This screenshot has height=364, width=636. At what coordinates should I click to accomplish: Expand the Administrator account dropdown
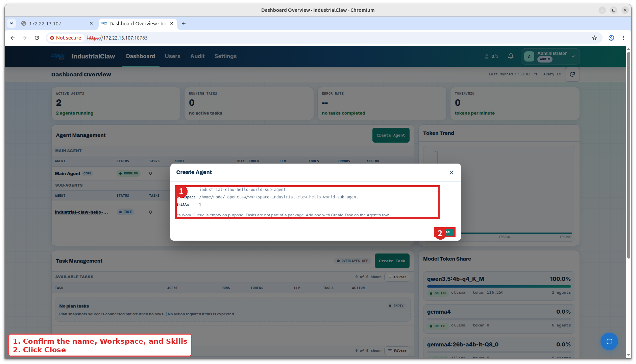click(573, 56)
